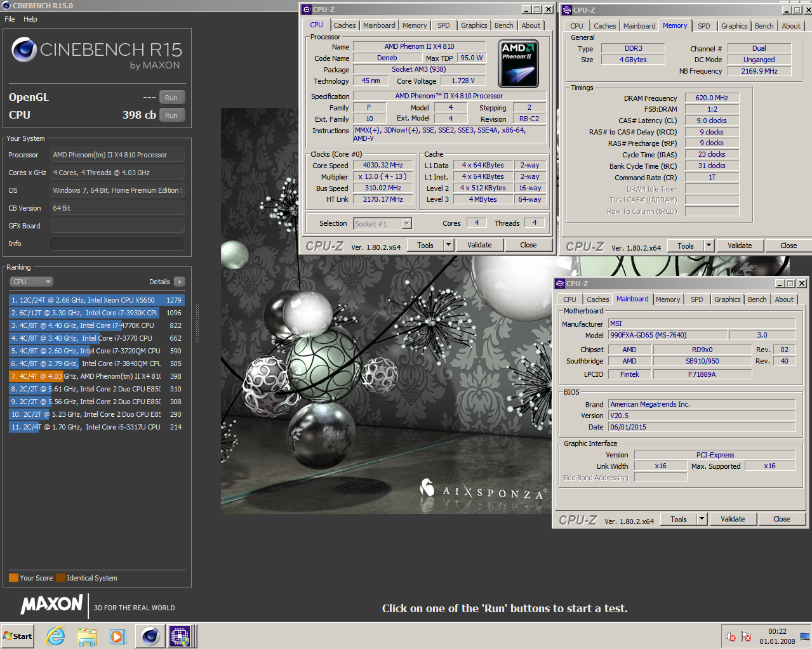812x649 pixels.
Task: Click the motherboard model 990FXA-GD65 field
Action: click(x=667, y=335)
